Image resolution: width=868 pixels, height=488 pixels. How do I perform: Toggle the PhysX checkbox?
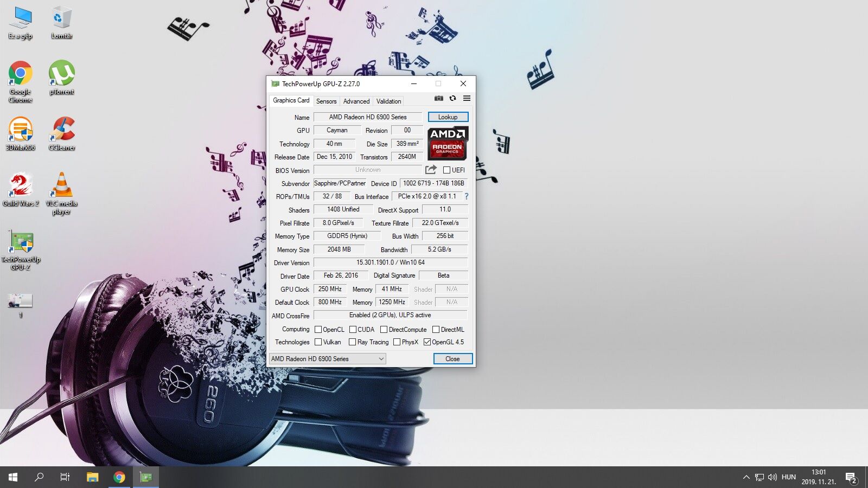click(x=397, y=342)
